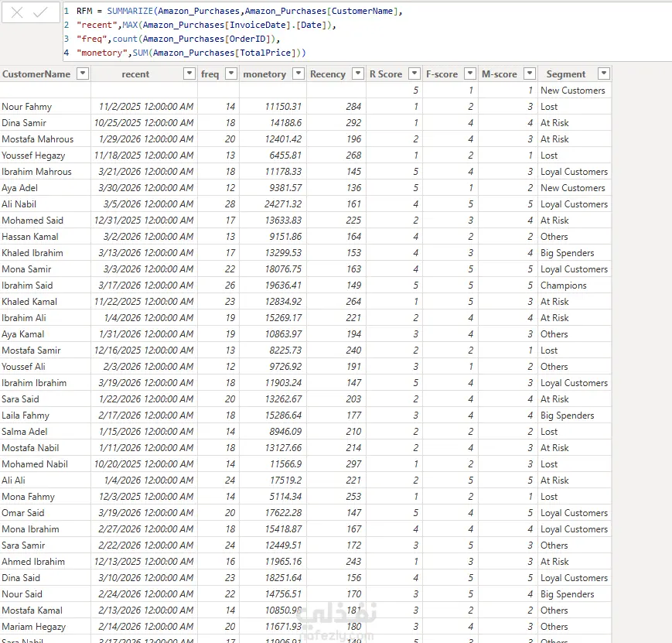Screen dimensions: 672x643
Task: Select the Dina Samir name cell
Action: [x=46, y=123]
